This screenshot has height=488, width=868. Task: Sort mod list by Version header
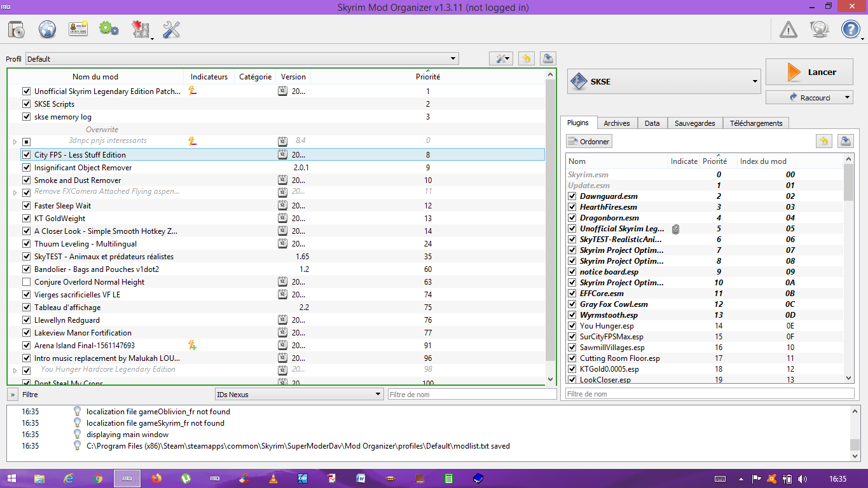click(293, 76)
